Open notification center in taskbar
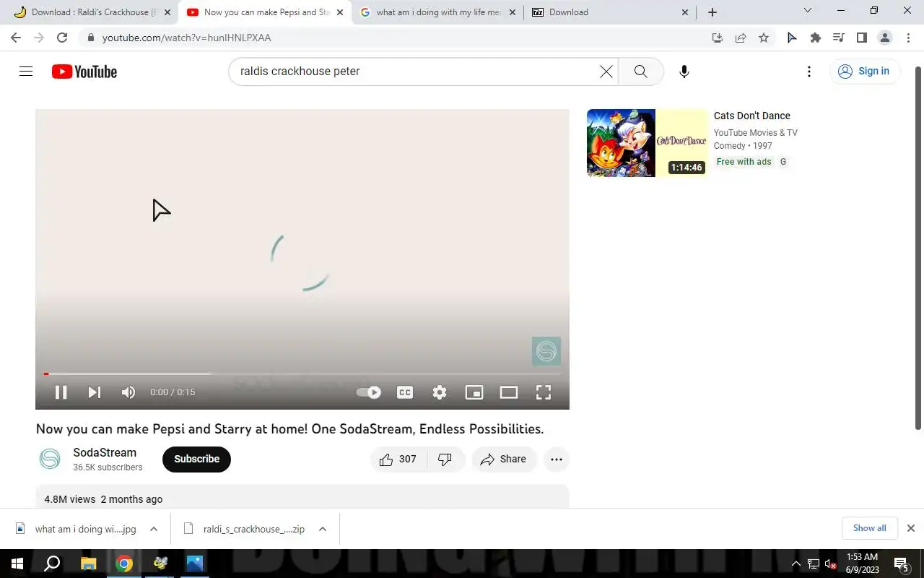 pos(901,564)
